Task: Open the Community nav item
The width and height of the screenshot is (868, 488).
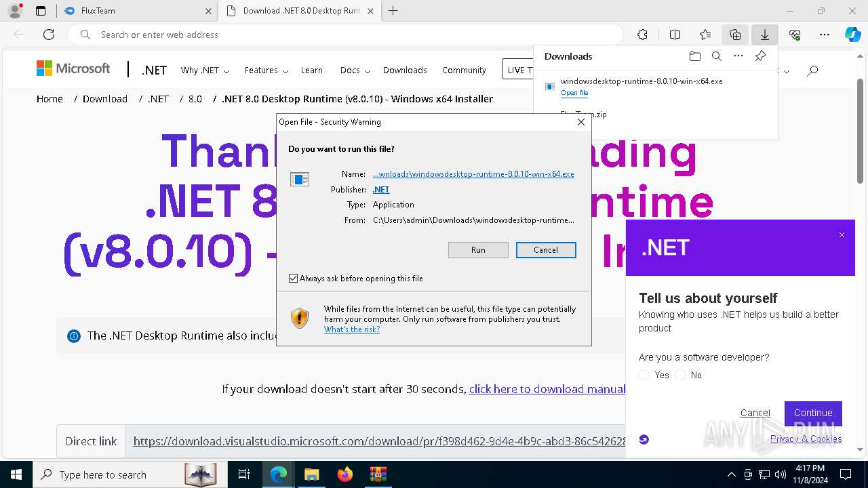Action: pos(464,70)
